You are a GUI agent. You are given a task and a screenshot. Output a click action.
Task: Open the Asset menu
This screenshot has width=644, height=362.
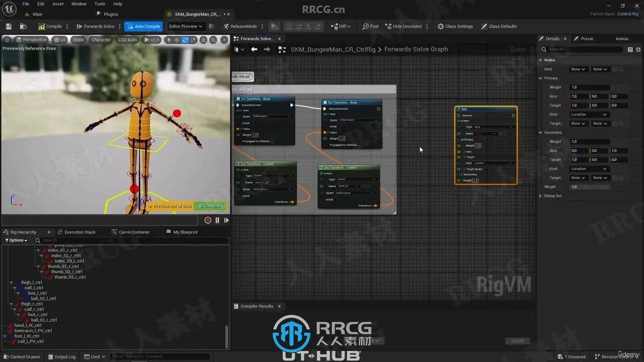coord(58,4)
